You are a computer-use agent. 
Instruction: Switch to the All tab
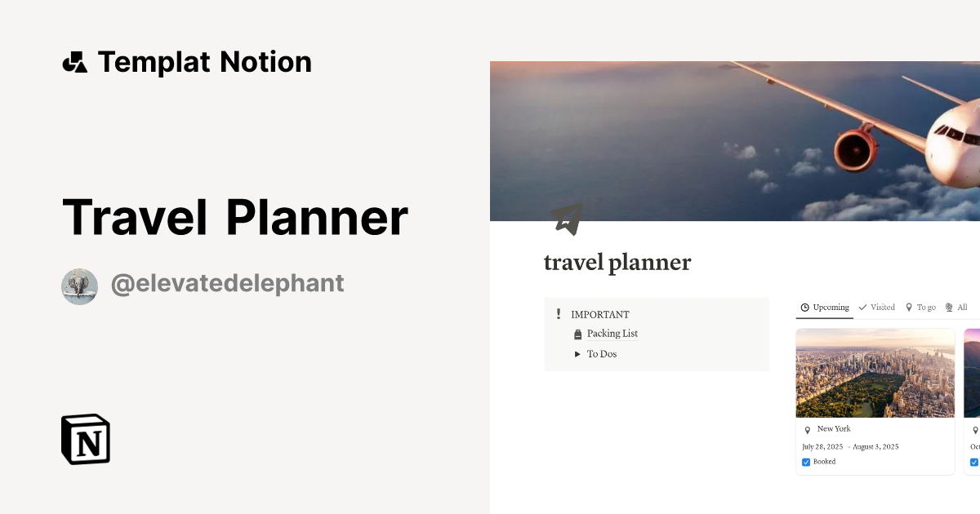click(961, 308)
